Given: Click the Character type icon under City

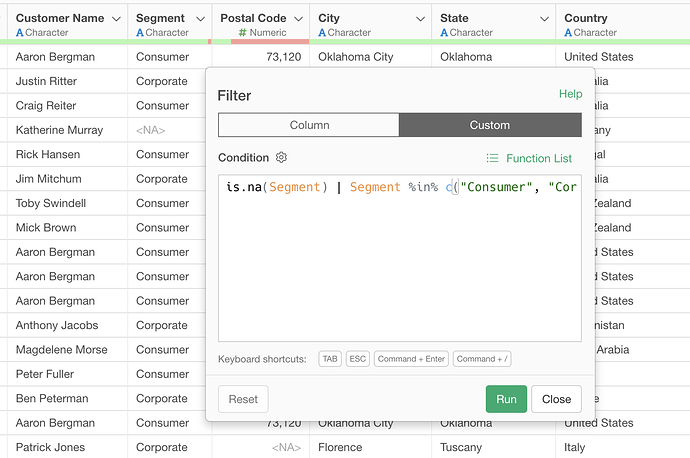Looking at the screenshot, I should coord(323,33).
